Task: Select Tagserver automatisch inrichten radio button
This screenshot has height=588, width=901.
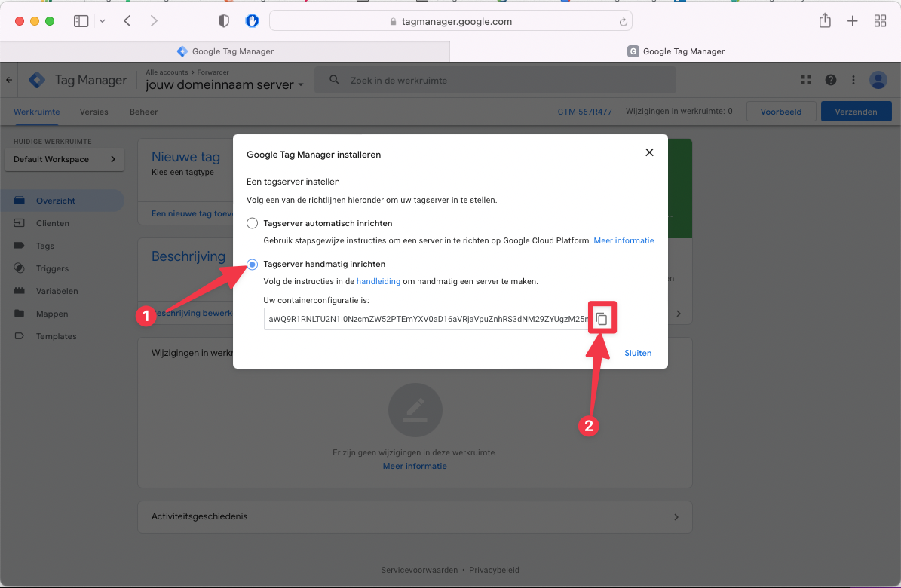Action: coord(253,223)
